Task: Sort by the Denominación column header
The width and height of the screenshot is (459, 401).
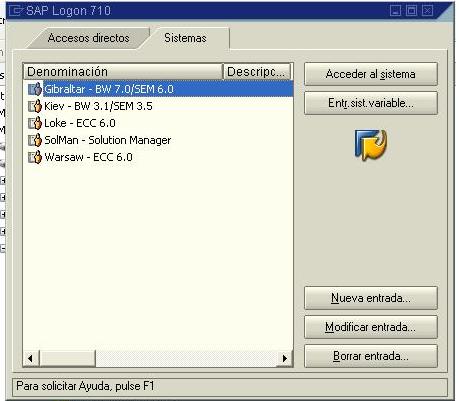Action: [x=123, y=72]
